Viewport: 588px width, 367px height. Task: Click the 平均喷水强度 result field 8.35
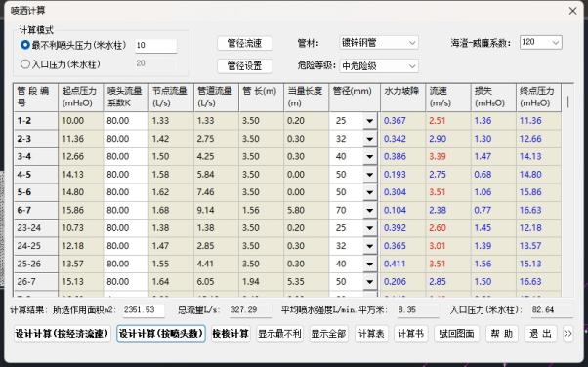tap(418, 310)
